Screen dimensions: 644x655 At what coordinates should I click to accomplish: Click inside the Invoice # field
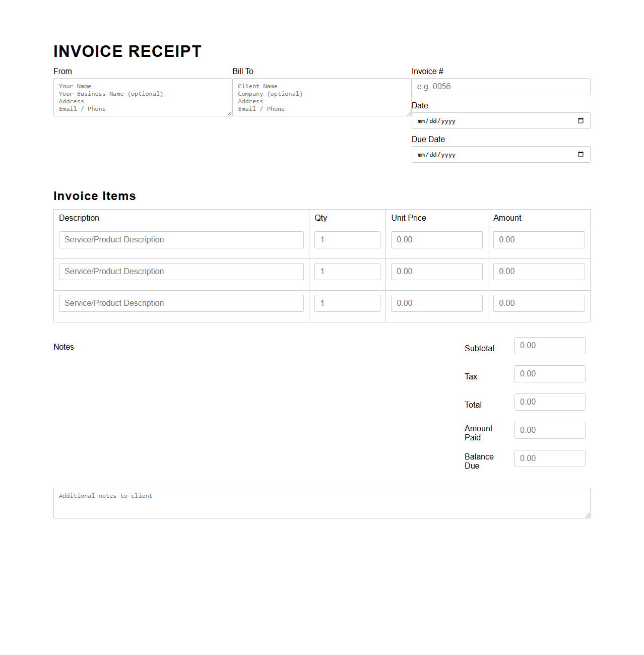click(x=500, y=86)
